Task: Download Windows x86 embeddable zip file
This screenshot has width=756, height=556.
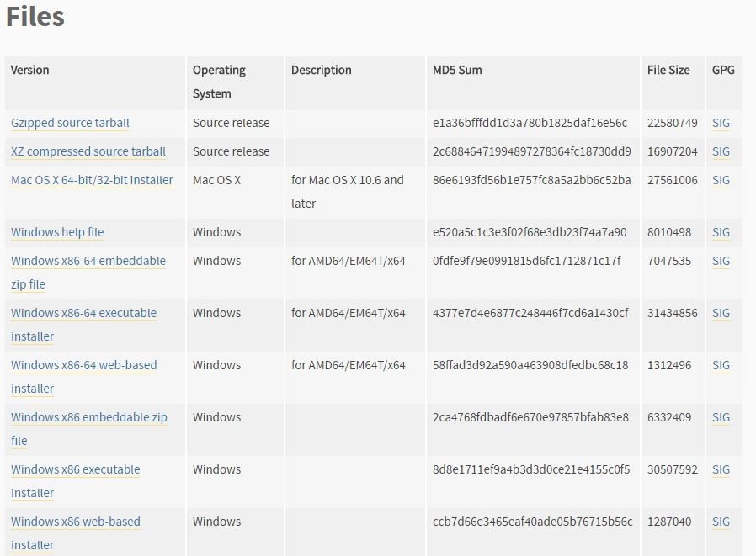Action: click(x=88, y=428)
